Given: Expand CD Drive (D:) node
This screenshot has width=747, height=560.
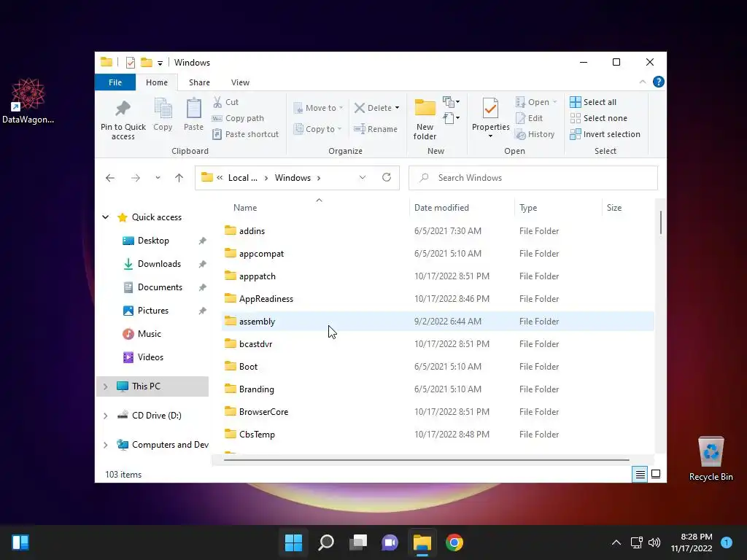Looking at the screenshot, I should click(105, 416).
